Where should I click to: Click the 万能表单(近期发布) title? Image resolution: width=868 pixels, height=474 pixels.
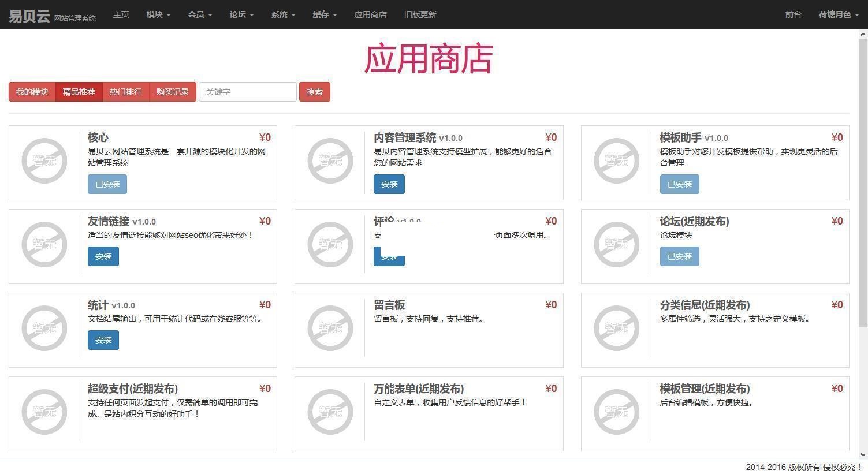[x=419, y=389]
